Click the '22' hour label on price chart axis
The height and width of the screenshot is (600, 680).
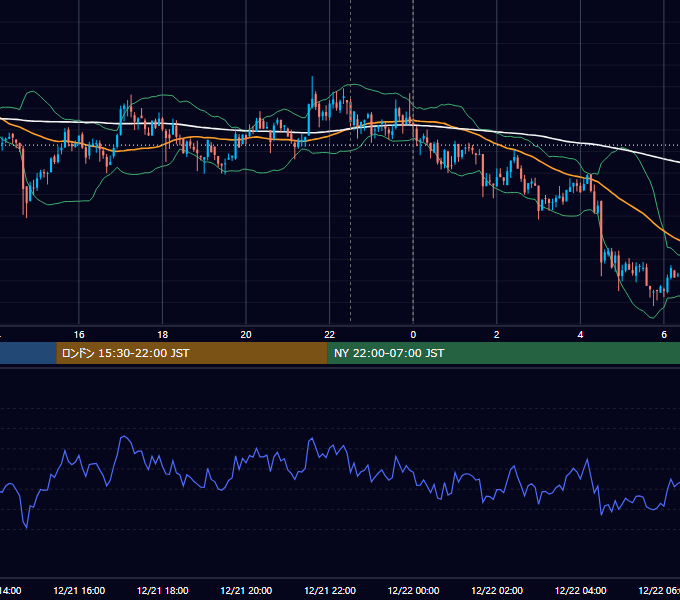pyautogui.click(x=330, y=335)
